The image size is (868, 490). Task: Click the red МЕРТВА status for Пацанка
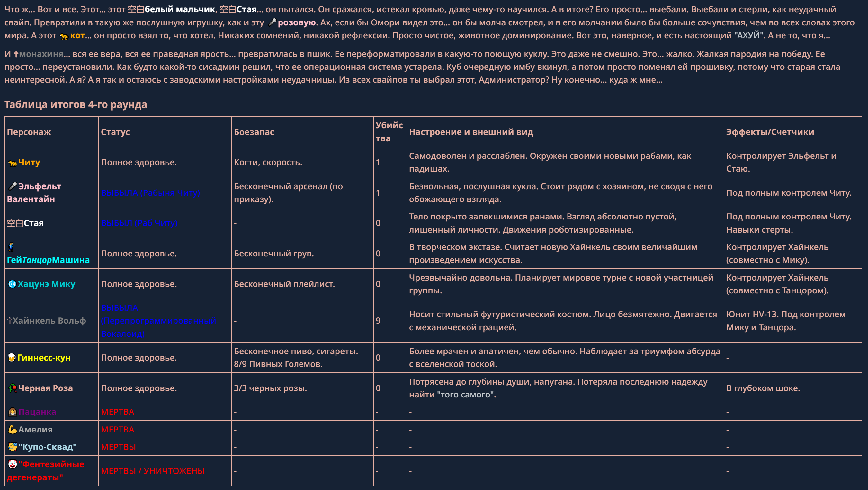point(118,412)
